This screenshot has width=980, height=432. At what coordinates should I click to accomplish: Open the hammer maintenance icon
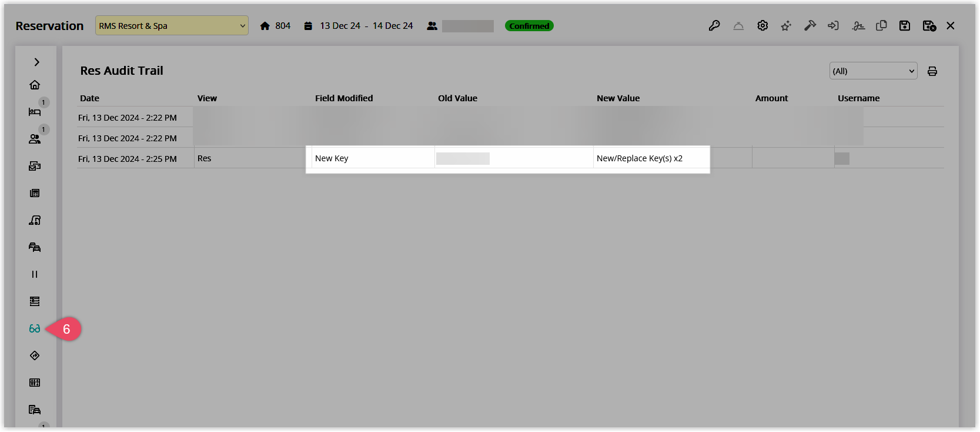click(x=810, y=26)
